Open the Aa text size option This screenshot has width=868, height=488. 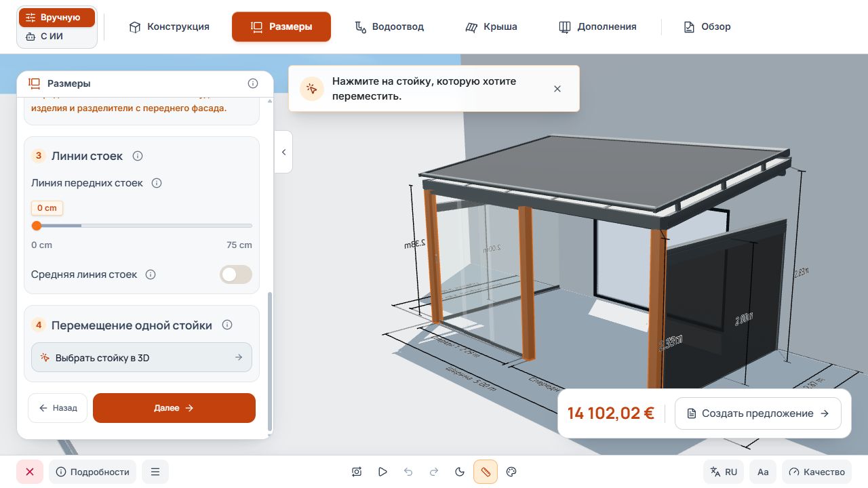coord(763,472)
